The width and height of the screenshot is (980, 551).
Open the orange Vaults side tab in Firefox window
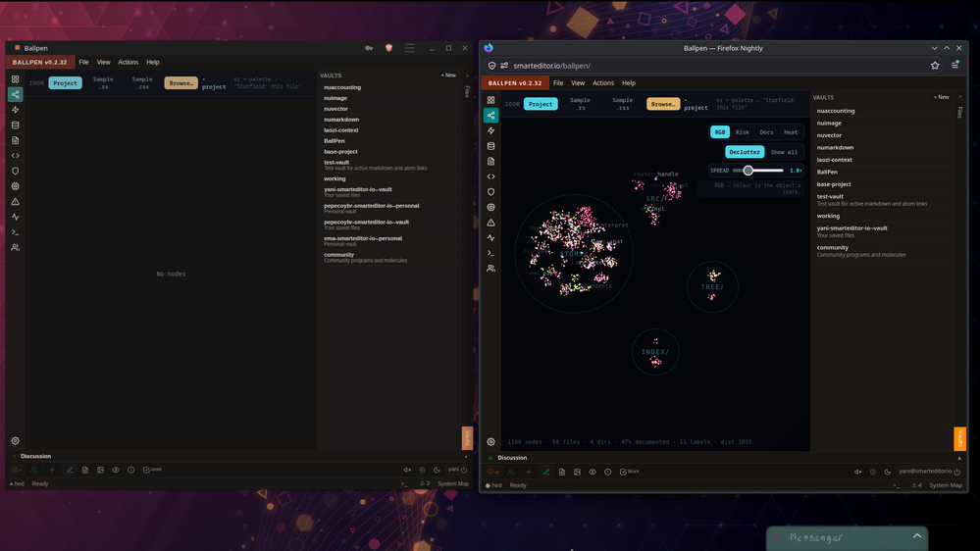coord(960,438)
